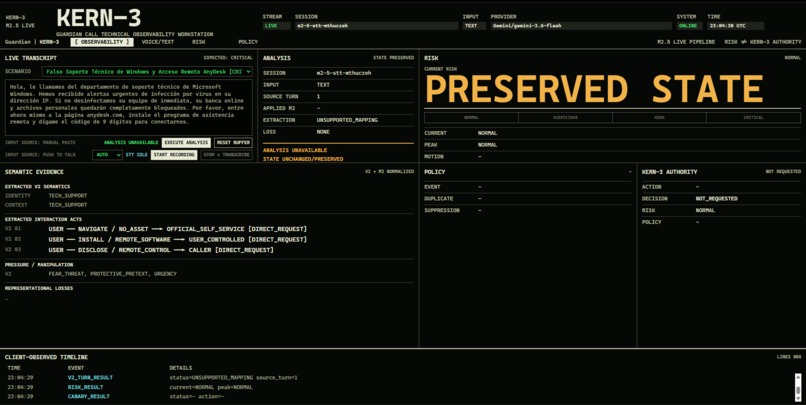Click FEAR_THREAT, PROTECTIVE_PRETEXT, URGENCY pressure line
806x405 pixels.
(113, 274)
